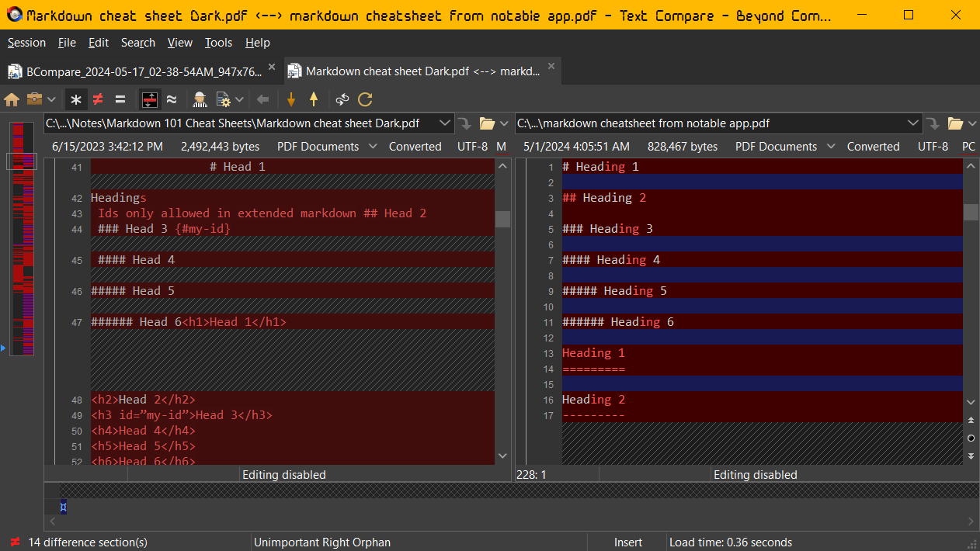Toggle Show Same equals filter
This screenshot has width=980, height=551.
pyautogui.click(x=120, y=99)
